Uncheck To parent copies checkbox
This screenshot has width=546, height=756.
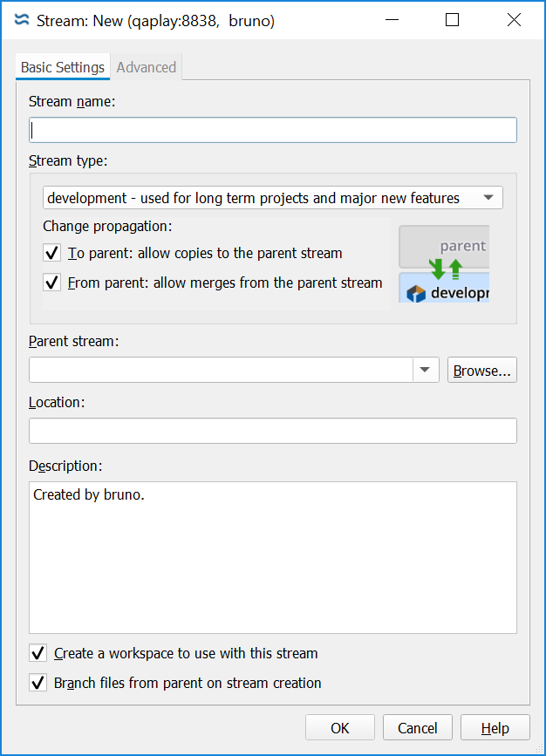52,254
